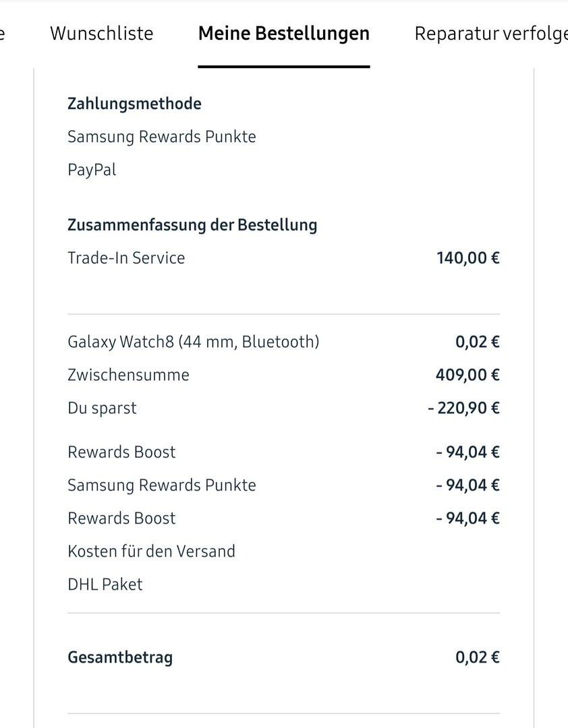Image resolution: width=568 pixels, height=728 pixels.
Task: Click the Zwischensumme label
Action: click(x=128, y=375)
